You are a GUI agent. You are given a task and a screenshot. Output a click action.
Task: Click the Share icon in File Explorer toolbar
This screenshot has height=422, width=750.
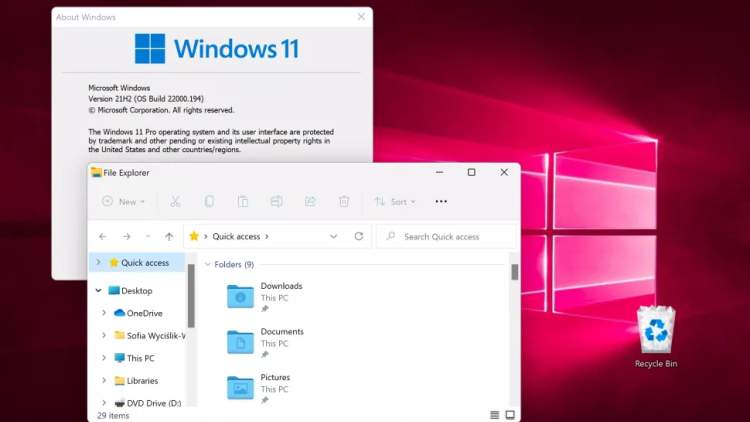310,201
